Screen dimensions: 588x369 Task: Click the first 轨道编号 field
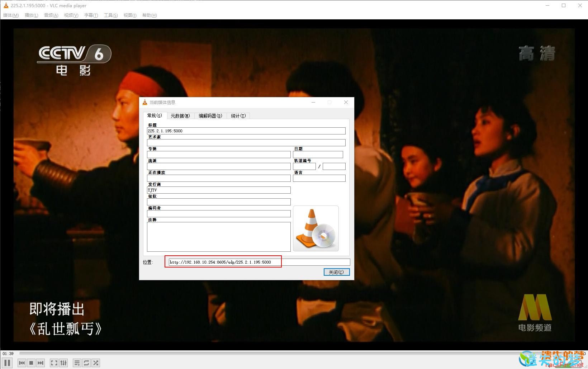pos(304,166)
